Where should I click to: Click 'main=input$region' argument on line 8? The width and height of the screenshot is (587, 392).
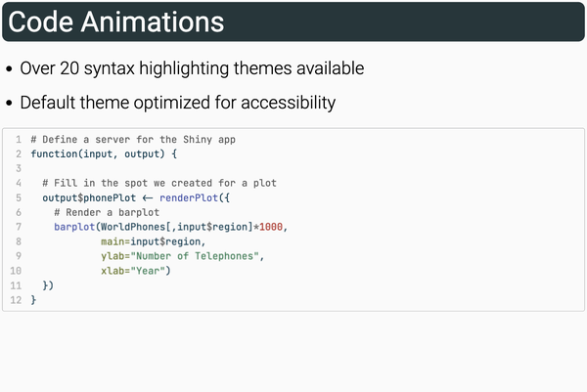(x=151, y=241)
